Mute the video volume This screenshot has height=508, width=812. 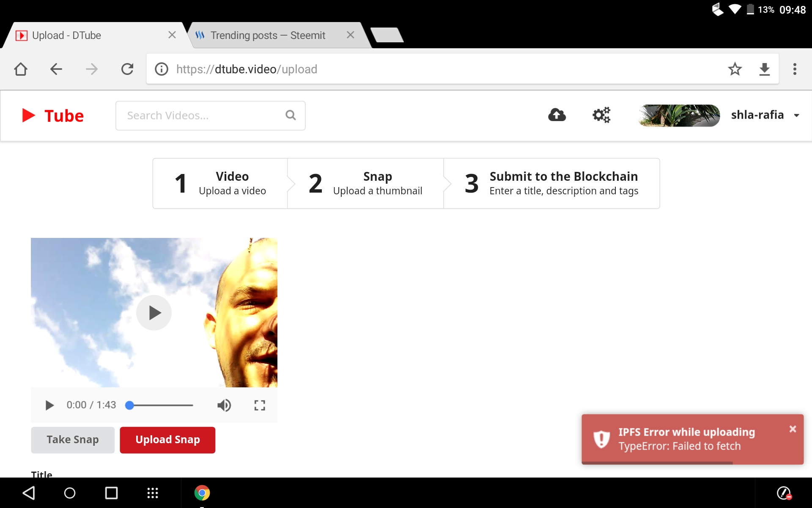224,405
